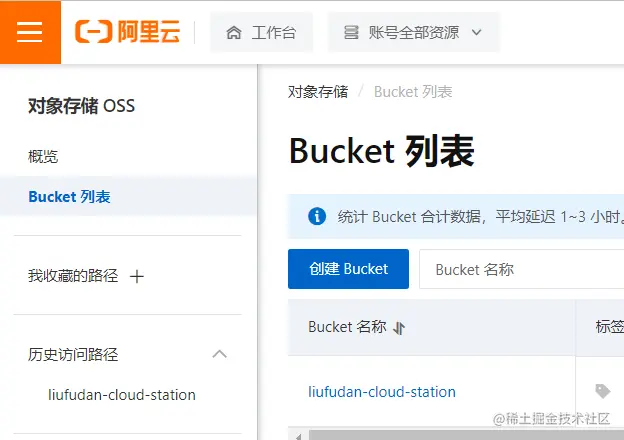Click the Alibaba Cloud logo
Image resolution: width=624 pixels, height=440 pixels.
point(127,31)
